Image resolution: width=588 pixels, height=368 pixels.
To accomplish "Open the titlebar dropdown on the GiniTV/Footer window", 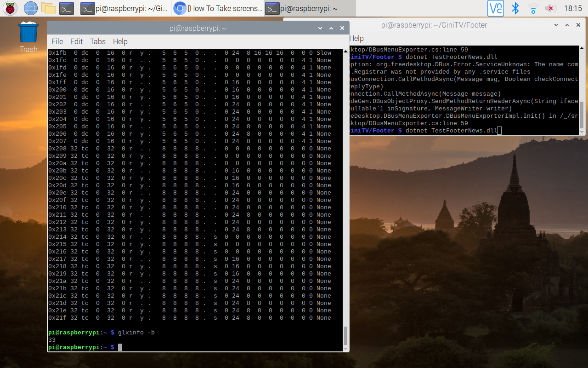I will coord(556,25).
